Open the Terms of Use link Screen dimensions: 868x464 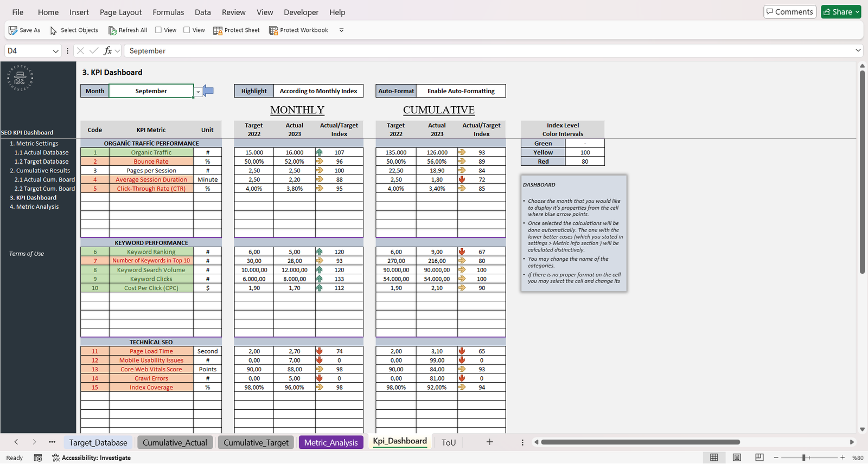coord(27,254)
